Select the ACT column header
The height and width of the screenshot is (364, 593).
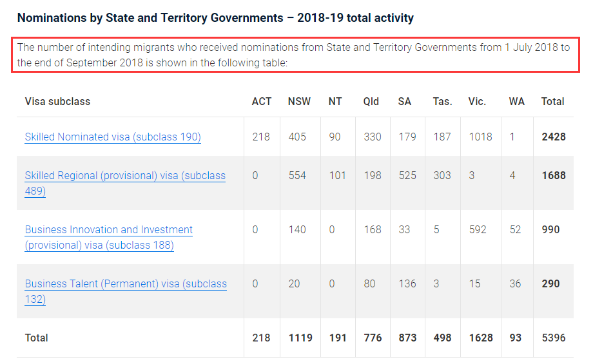click(262, 101)
